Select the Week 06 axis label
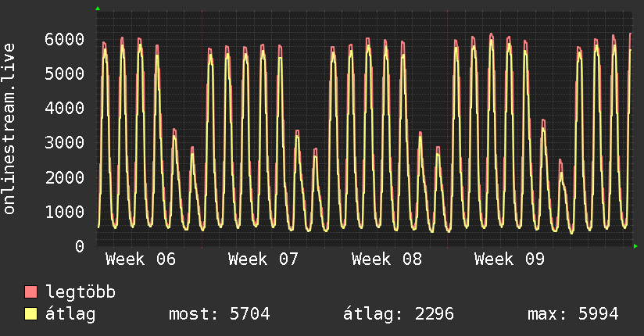 pos(141,259)
